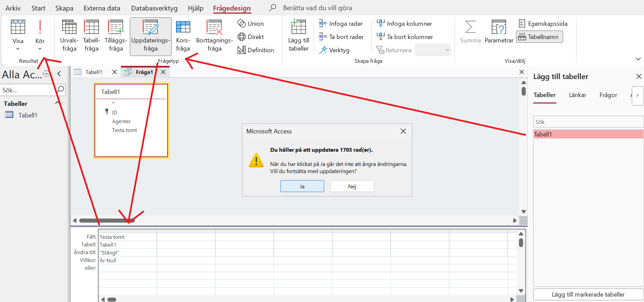Click the navigation pane Sök field
This screenshot has width=644, height=302.
click(28, 90)
